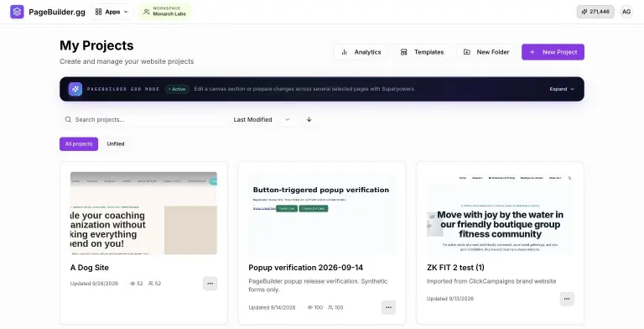Click the PageBuilder.gg brand name
Image resolution: width=644 pixels, height=329 pixels.
tap(57, 12)
